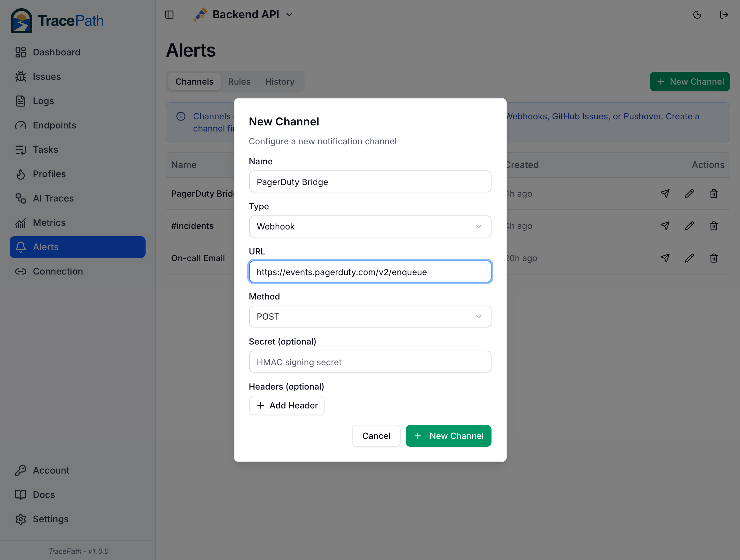Cancel the New Channel dialog
The image size is (740, 560).
[376, 436]
